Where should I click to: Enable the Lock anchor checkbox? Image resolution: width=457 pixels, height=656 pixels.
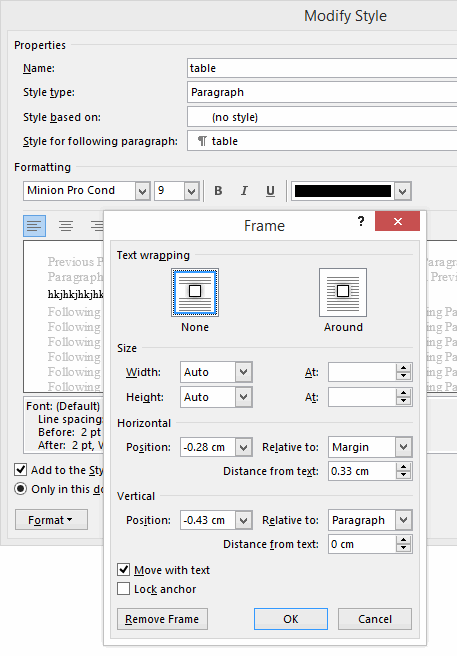tap(123, 589)
